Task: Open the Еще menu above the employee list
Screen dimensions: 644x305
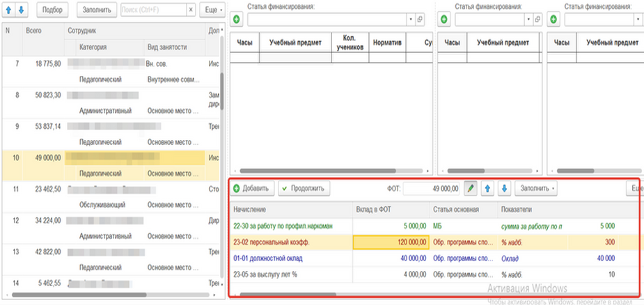Action: click(212, 10)
